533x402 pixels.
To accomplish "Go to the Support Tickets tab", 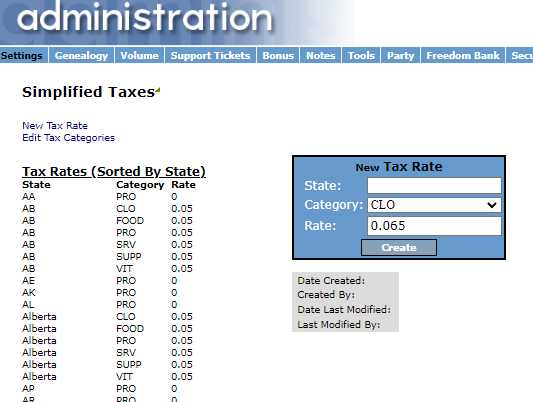I will [210, 55].
